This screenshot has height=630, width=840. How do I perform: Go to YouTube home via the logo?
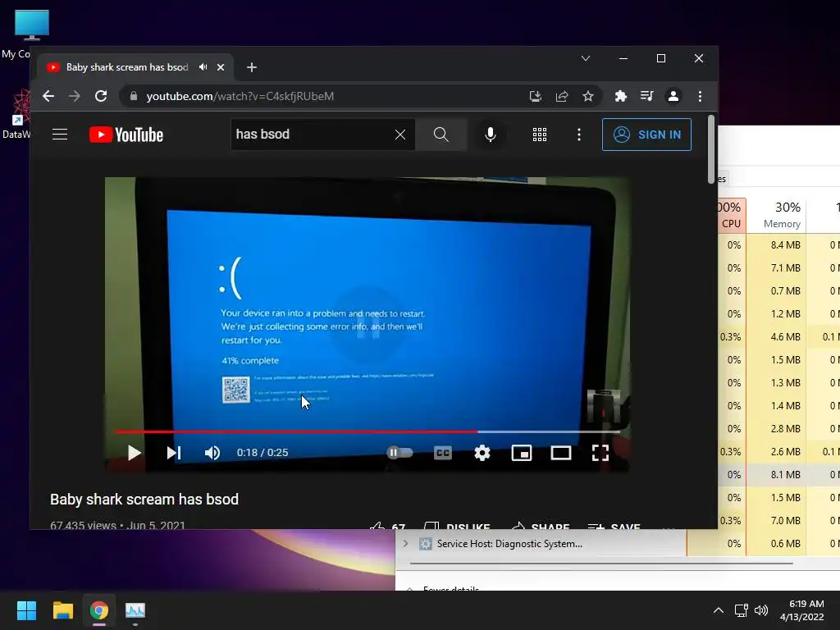(x=126, y=135)
